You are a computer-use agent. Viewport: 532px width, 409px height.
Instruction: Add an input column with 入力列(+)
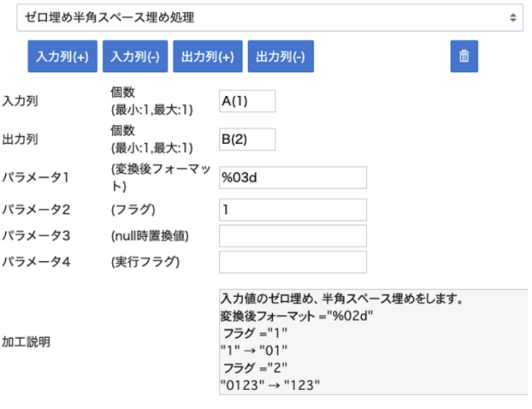[x=62, y=56]
